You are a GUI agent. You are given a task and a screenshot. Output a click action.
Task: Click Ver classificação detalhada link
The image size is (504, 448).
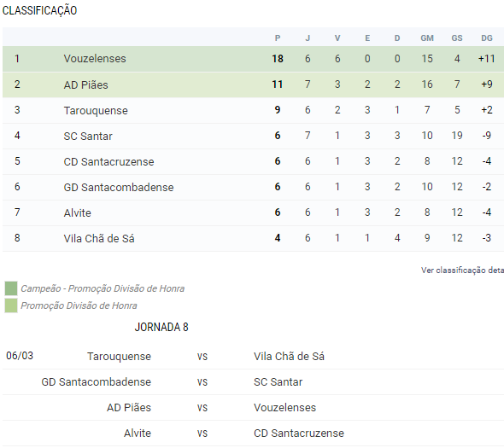click(x=462, y=271)
